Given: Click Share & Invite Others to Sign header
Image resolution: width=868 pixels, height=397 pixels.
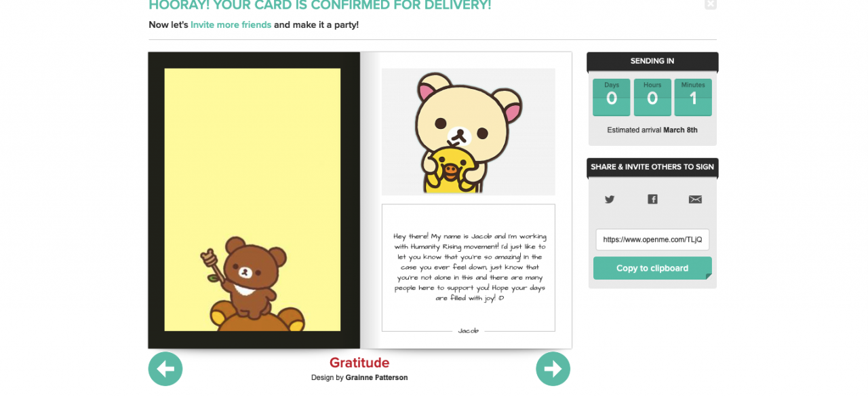Looking at the screenshot, I should pyautogui.click(x=652, y=167).
